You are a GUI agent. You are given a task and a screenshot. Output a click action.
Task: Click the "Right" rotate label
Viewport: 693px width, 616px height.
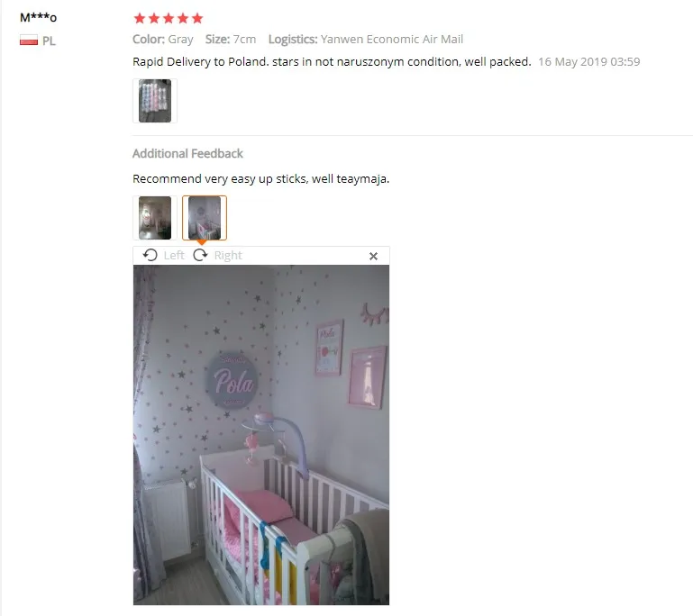click(228, 255)
